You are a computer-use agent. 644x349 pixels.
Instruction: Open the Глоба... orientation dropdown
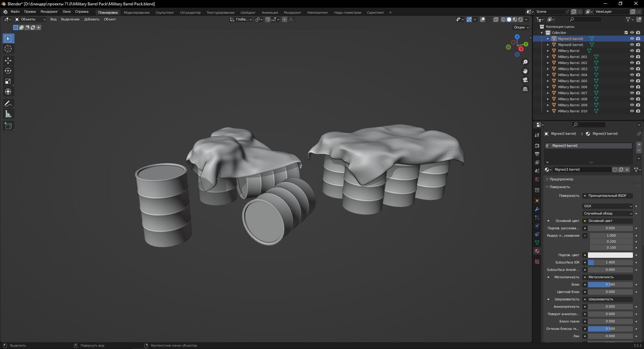(x=241, y=19)
